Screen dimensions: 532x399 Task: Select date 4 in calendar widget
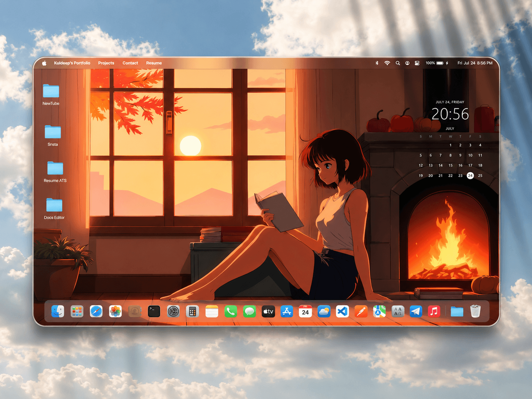pos(480,145)
